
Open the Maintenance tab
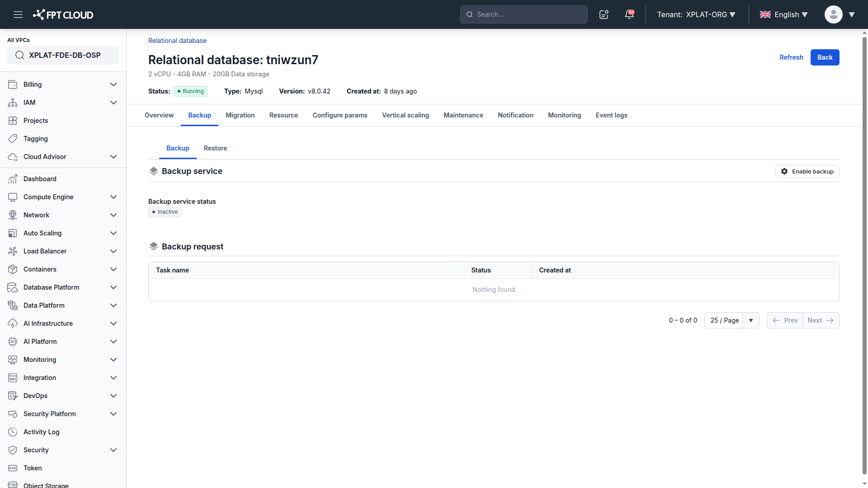click(463, 115)
